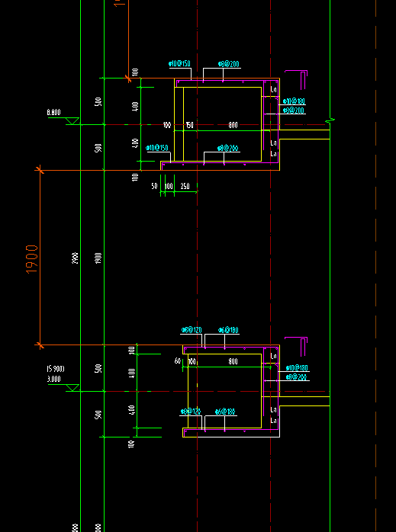Select the 800 dimension inside lower section
The width and height of the screenshot is (396, 532).
coord(233,362)
